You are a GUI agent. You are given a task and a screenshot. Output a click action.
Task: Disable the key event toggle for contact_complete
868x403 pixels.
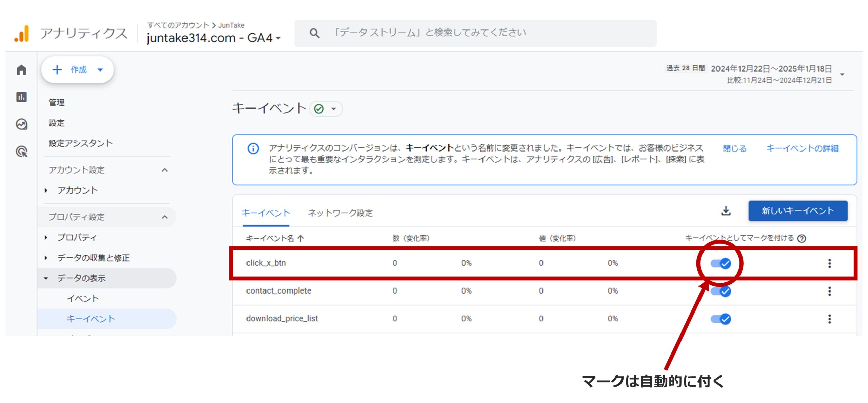(722, 291)
